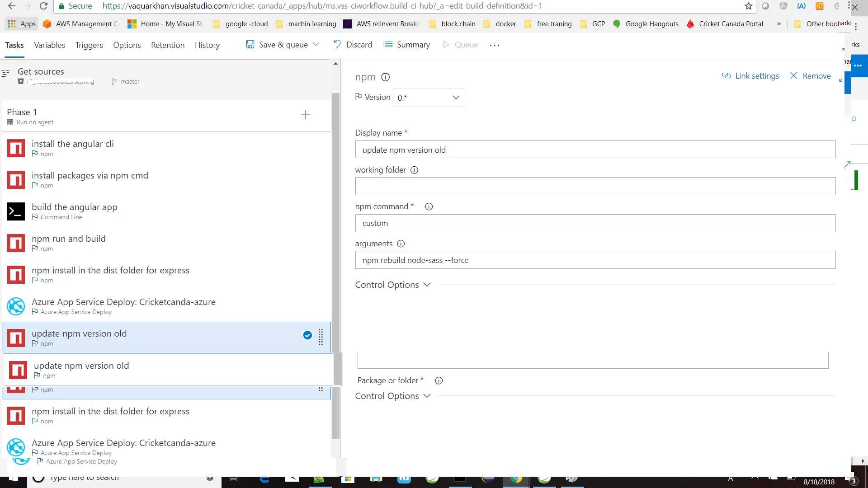Click the npm title info icon

[x=385, y=77]
